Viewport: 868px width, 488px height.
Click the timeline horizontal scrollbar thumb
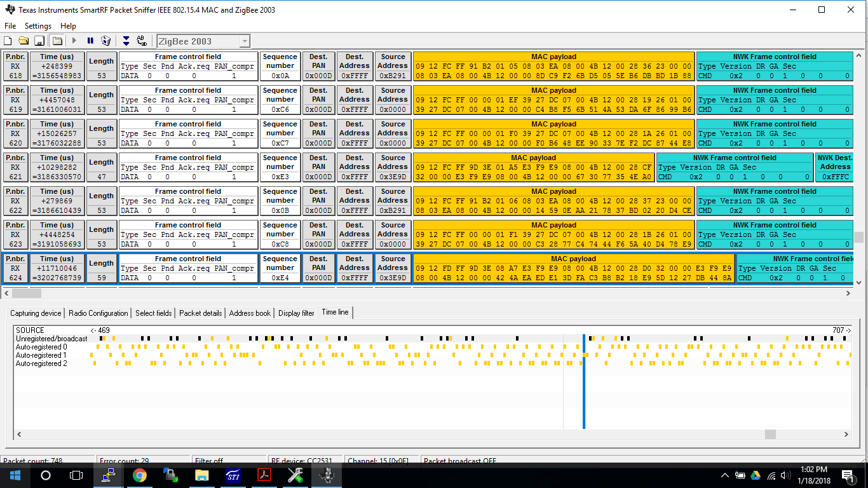pos(770,434)
